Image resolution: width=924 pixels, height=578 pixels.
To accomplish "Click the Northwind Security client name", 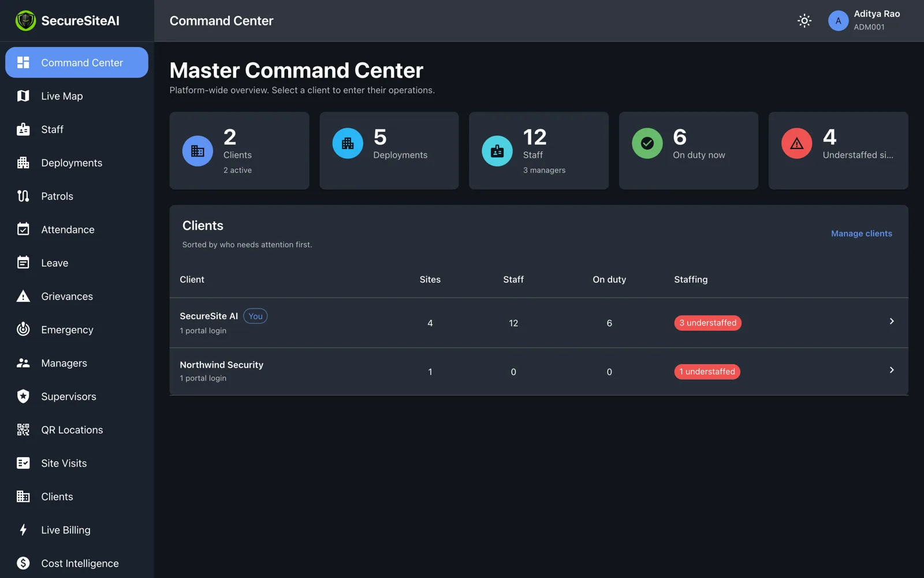I will pos(221,365).
